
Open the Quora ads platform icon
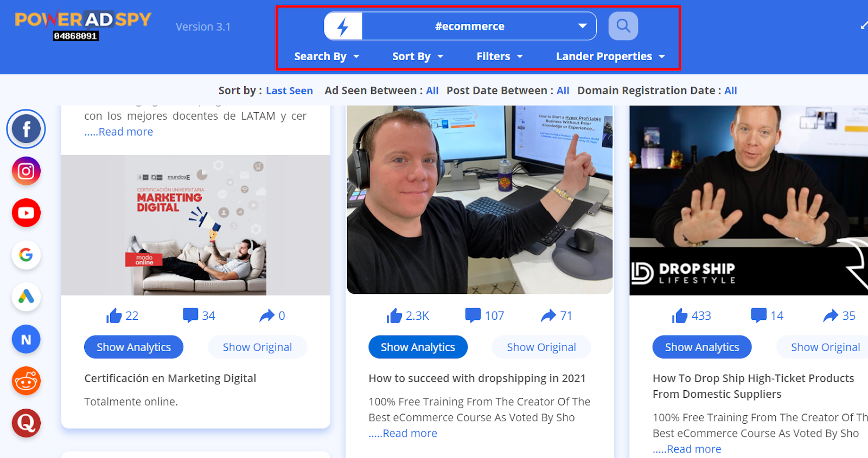[x=26, y=423]
